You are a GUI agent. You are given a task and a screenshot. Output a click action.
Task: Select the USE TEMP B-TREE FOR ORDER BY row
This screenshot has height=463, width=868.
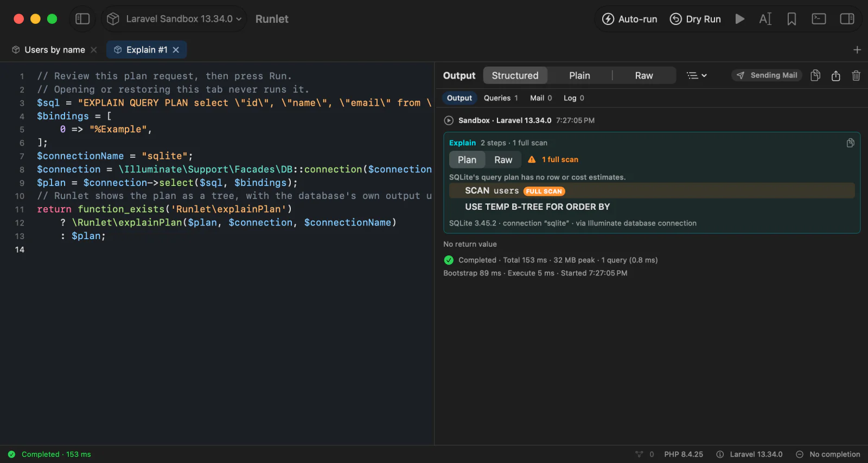(x=652, y=207)
